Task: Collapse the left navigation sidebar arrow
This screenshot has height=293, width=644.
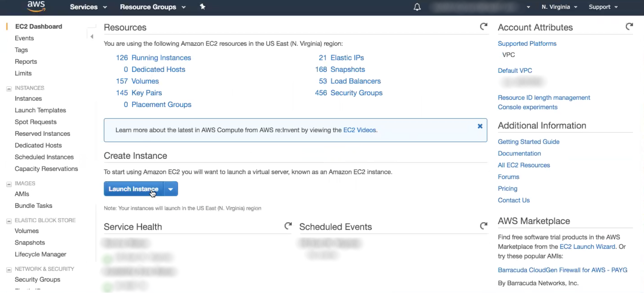Action: tap(92, 36)
